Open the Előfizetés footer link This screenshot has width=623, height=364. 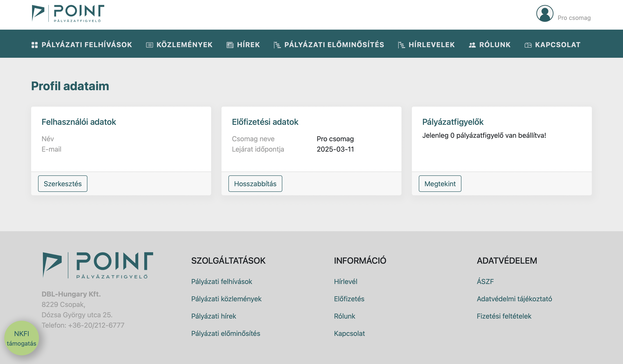349,299
